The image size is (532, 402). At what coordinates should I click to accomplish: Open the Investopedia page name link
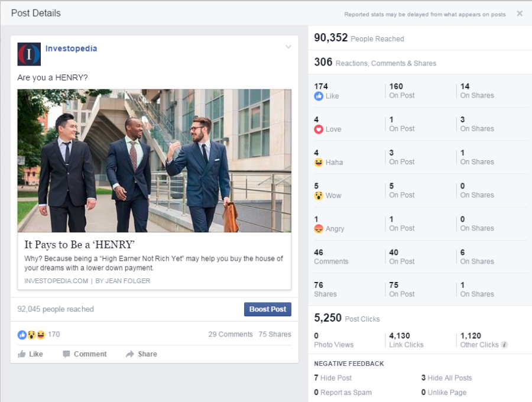click(x=71, y=48)
